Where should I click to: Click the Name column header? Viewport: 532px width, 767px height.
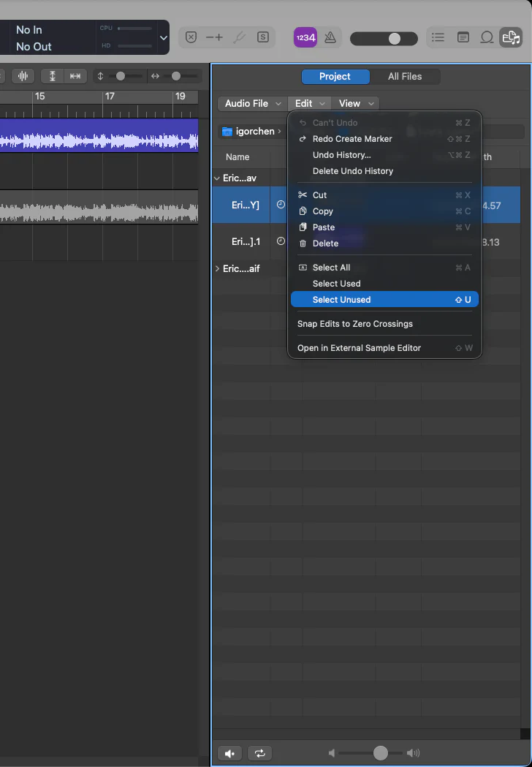click(x=237, y=157)
